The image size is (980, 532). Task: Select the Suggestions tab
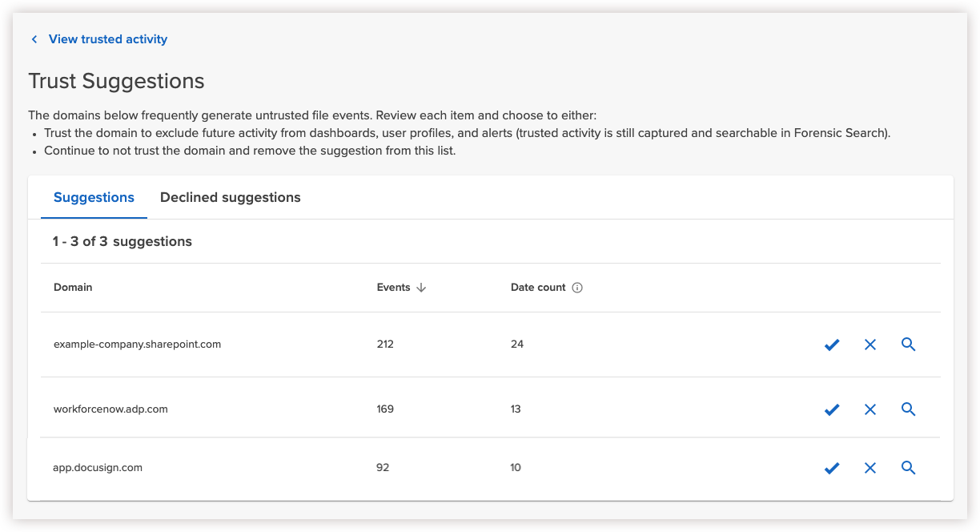point(94,197)
